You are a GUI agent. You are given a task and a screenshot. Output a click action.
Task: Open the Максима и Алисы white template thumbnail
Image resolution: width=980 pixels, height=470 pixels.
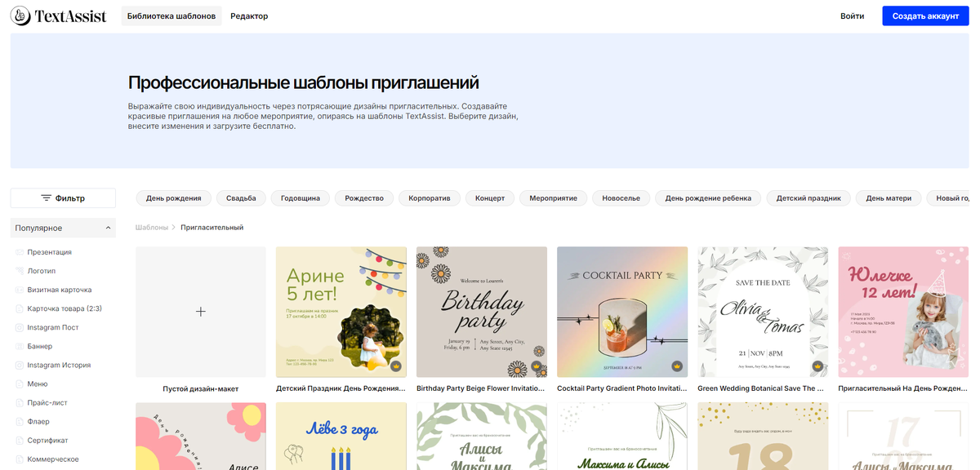pyautogui.click(x=622, y=437)
